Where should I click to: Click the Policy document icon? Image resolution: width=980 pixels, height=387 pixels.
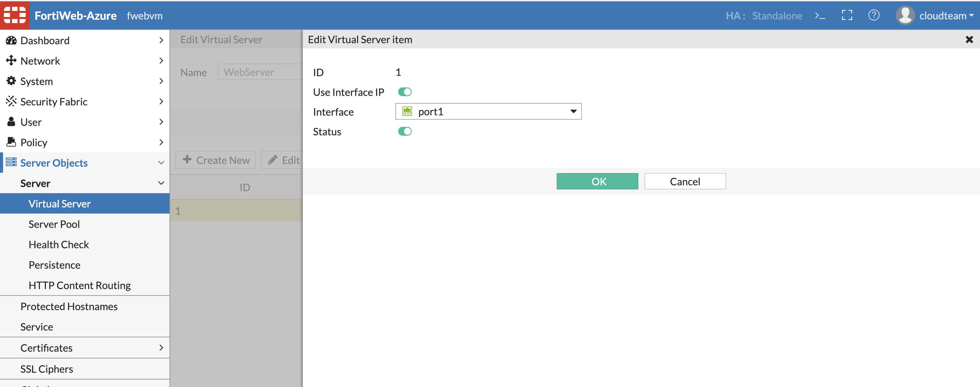pos(11,142)
